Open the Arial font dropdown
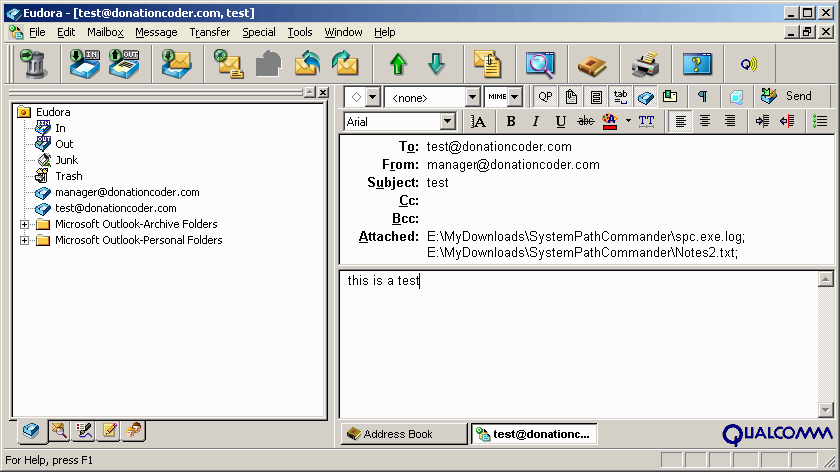Screen dimensions: 840x472 click(448, 122)
